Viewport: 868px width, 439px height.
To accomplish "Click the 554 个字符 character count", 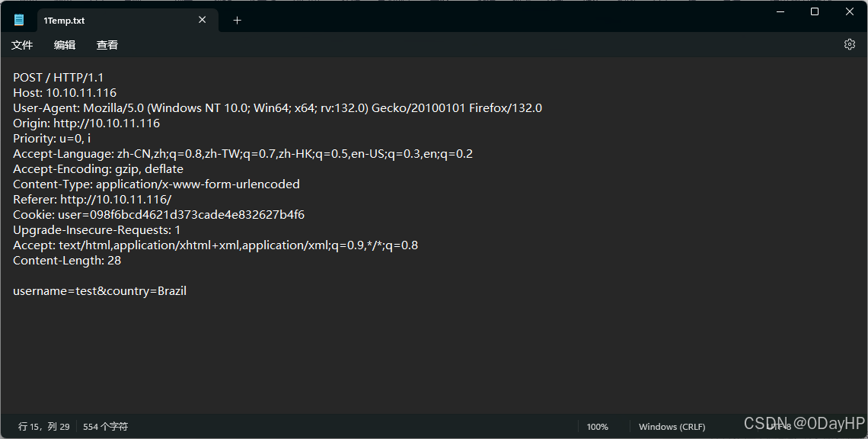I will tap(104, 426).
